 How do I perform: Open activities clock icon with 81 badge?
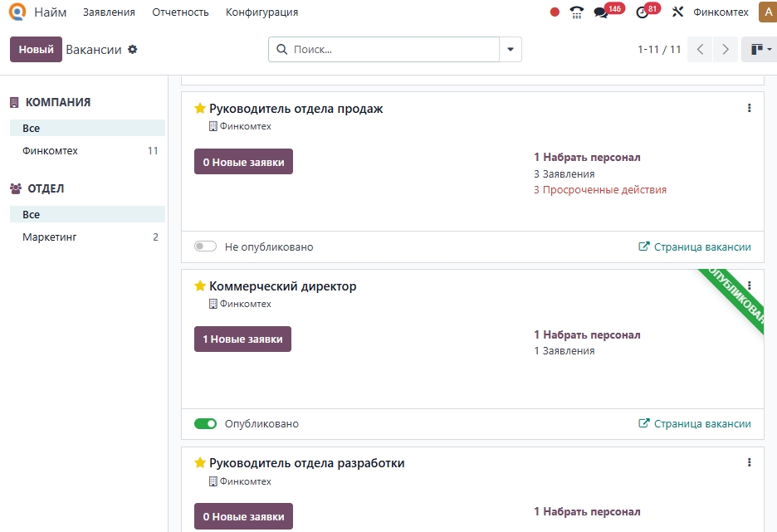coord(642,12)
